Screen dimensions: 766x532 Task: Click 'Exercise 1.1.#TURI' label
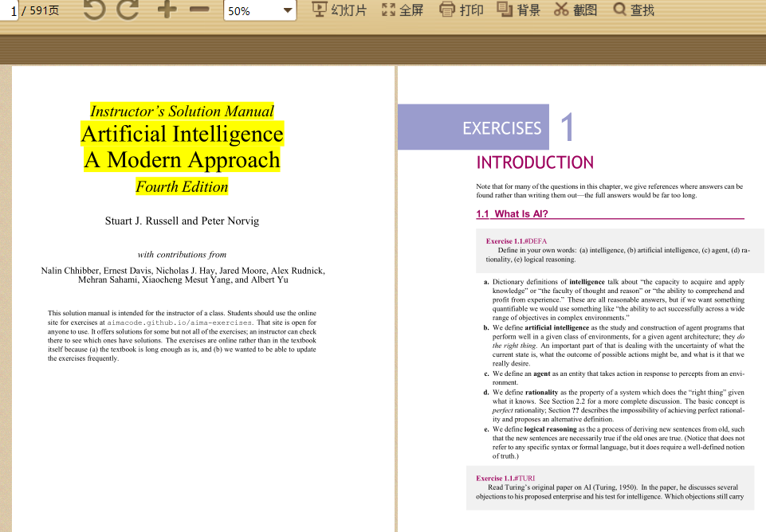(x=505, y=479)
